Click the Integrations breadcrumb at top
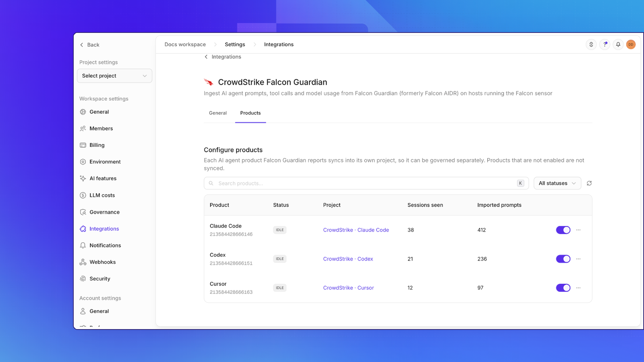This screenshot has height=362, width=644. tap(279, 44)
